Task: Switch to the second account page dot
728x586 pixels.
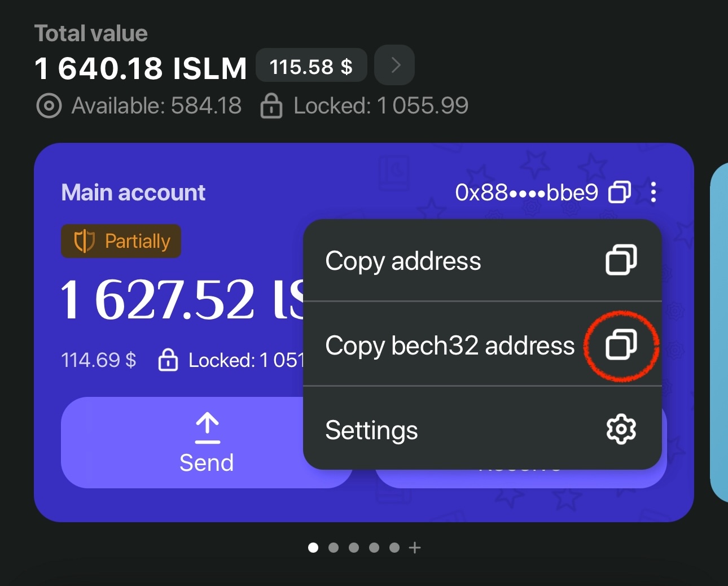Action: point(334,548)
